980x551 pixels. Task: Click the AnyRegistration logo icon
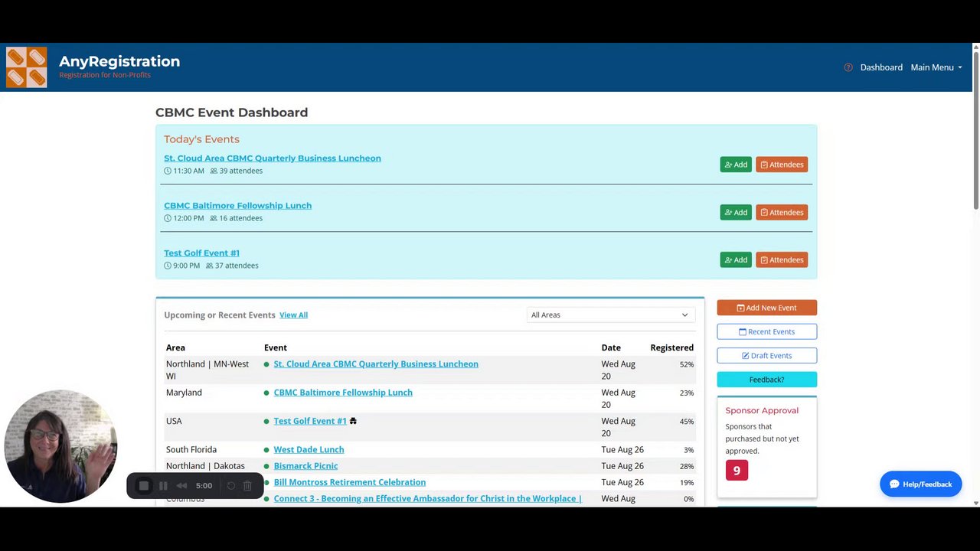pyautogui.click(x=26, y=67)
